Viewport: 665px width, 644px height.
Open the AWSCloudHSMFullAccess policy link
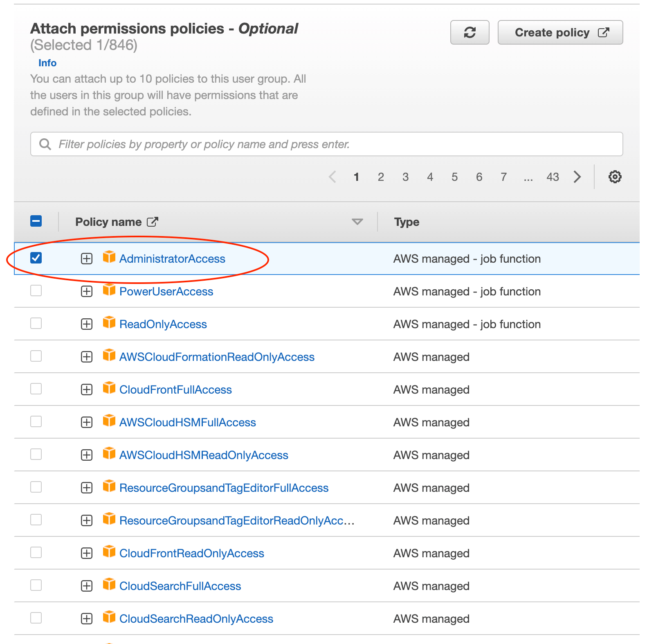(x=188, y=422)
